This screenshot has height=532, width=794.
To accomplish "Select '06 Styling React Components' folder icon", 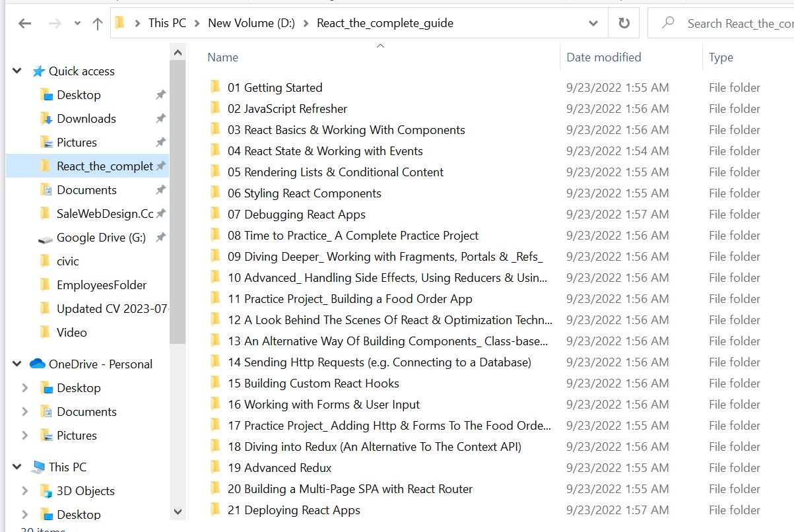I will (215, 193).
